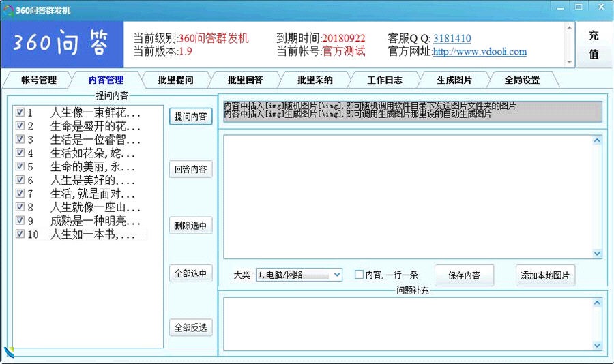
Task: Click the 删除选中 button
Action: point(191,226)
